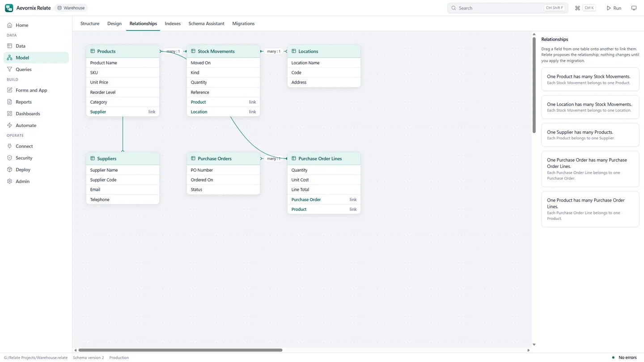This screenshot has width=644, height=362.
Task: Click the Security shield icon
Action: 9,158
